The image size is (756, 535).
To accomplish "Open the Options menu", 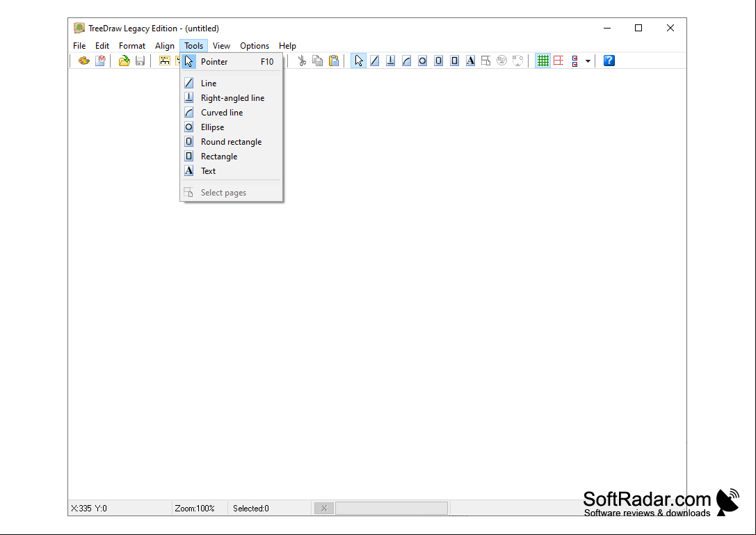I will [x=255, y=46].
